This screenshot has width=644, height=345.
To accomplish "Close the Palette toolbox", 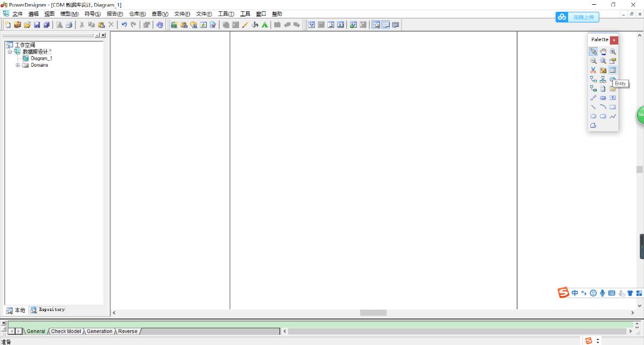I will (614, 40).
